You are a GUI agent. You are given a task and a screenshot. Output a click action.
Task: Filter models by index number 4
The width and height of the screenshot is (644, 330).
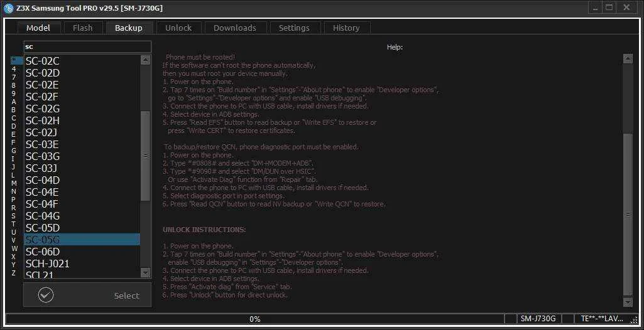tap(14, 69)
